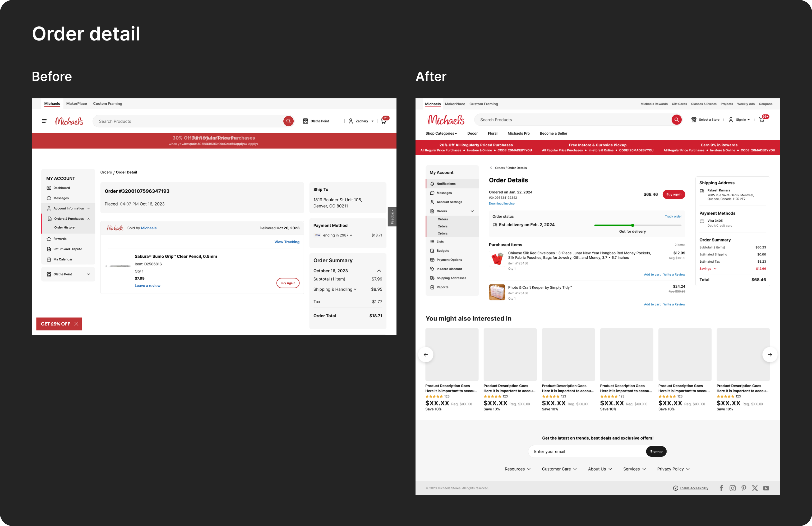
Task: Close the GET 25% OFF banner
Action: point(76,324)
